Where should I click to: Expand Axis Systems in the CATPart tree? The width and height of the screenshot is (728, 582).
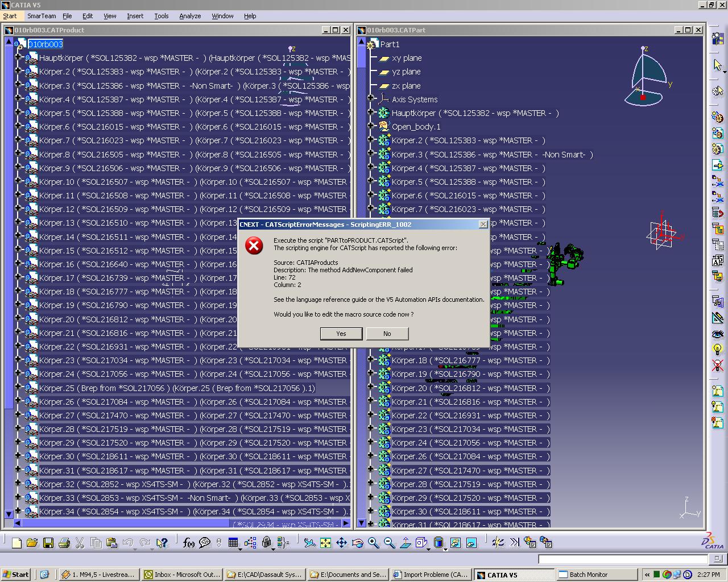(x=371, y=99)
